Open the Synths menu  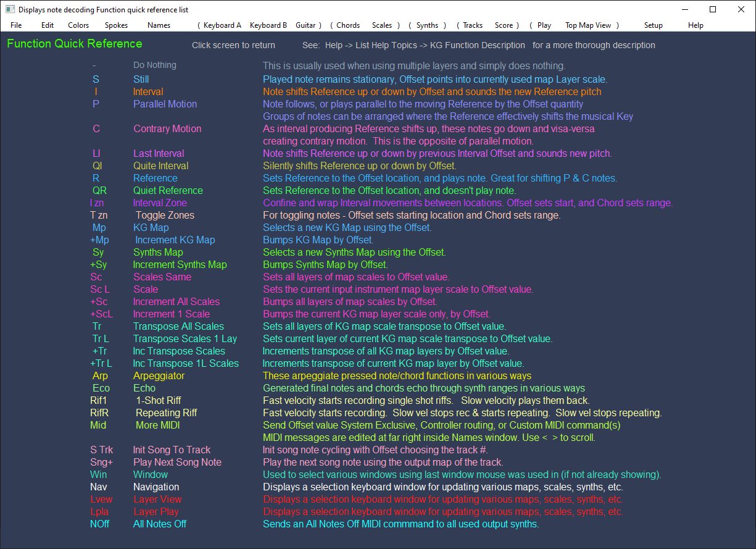pos(427,25)
